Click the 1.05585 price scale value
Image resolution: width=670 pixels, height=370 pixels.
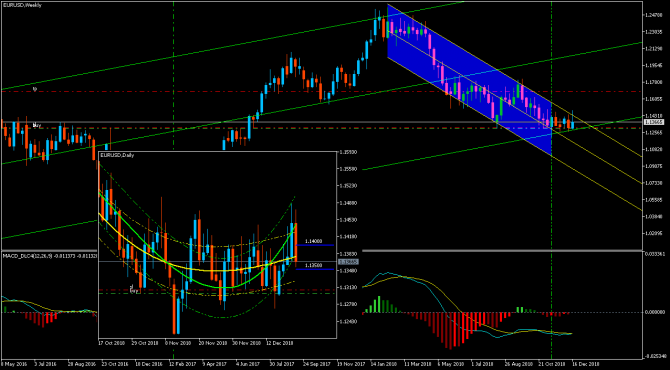pos(653,200)
